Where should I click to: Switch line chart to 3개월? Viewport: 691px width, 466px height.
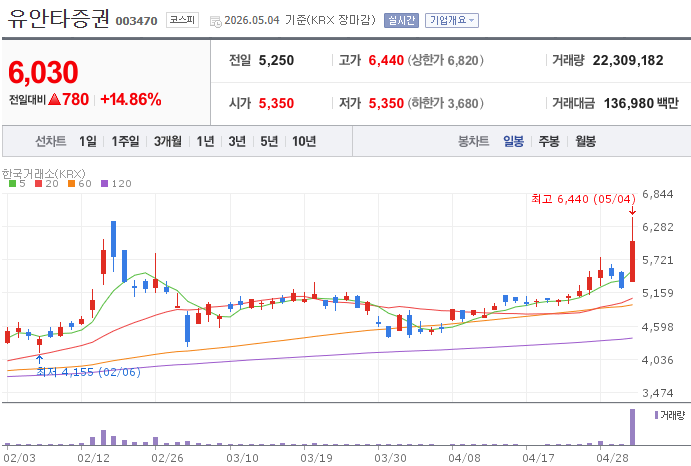(x=167, y=142)
